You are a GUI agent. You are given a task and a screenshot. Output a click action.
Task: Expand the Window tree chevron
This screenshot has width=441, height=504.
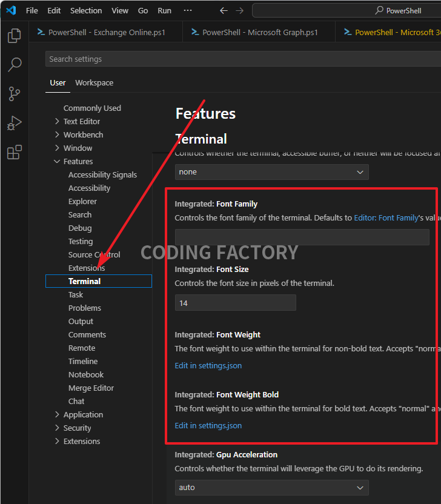pyautogui.click(x=57, y=148)
